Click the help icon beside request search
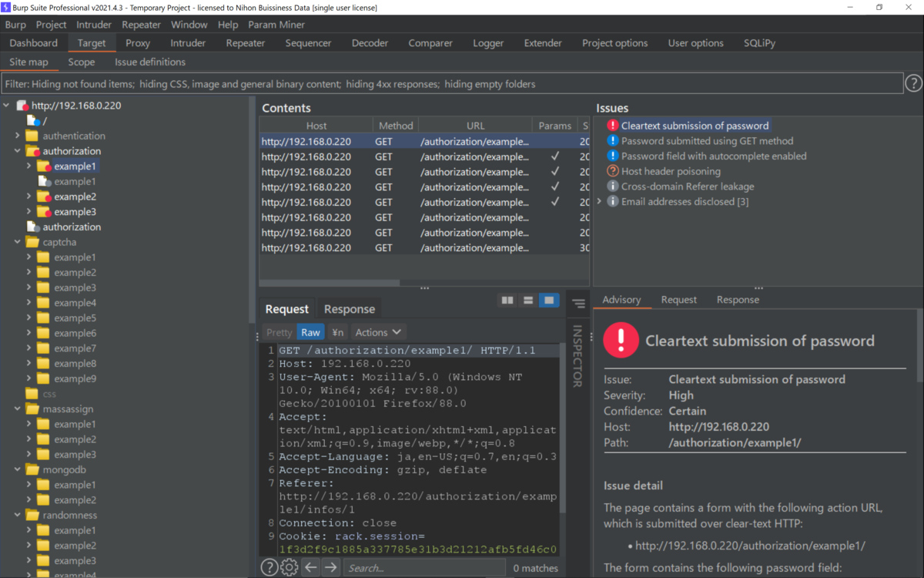 pos(269,567)
